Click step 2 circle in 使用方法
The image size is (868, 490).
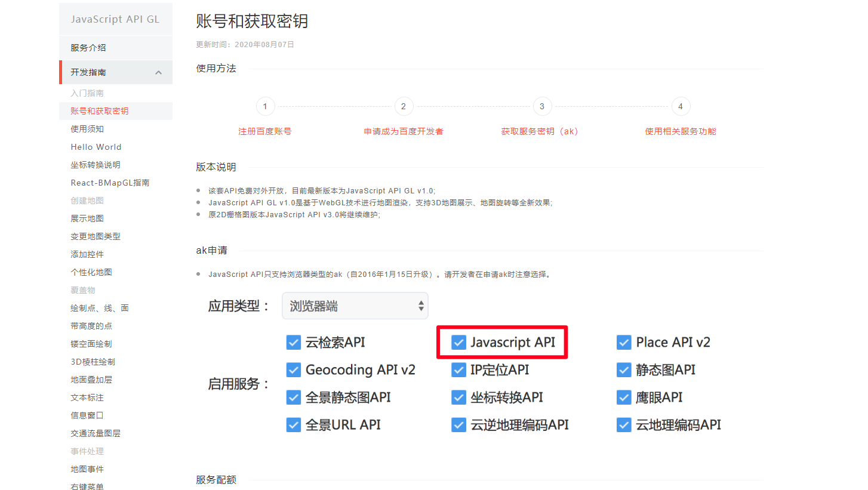click(x=404, y=107)
